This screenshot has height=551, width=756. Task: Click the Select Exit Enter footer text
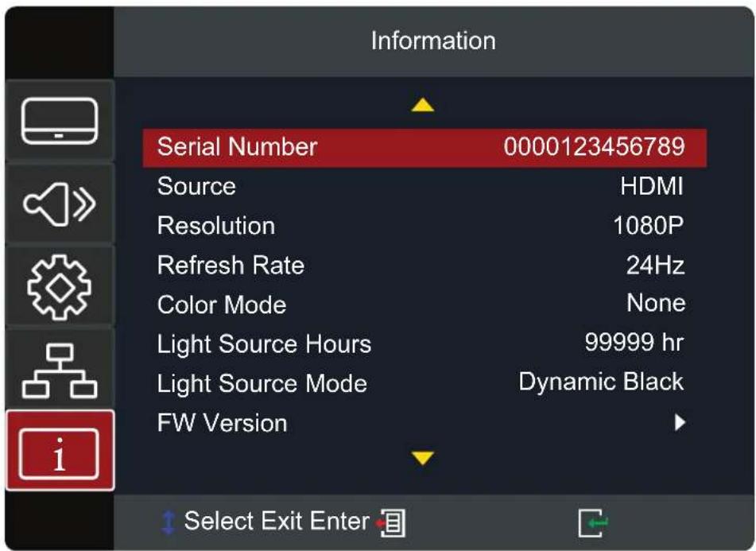point(277,522)
